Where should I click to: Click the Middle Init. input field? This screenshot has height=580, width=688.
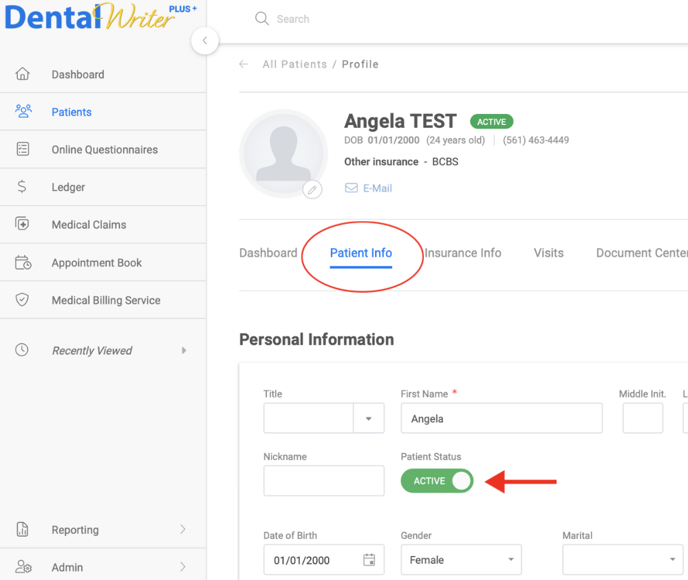(642, 418)
